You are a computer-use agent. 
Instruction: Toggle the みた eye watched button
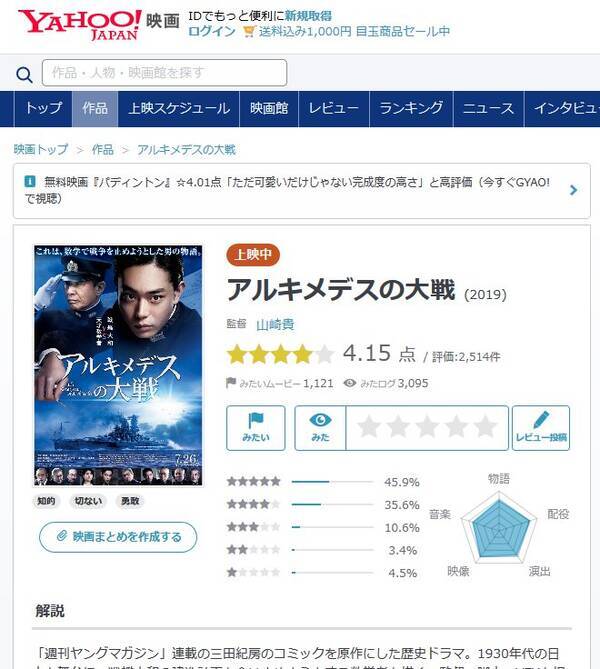320,428
